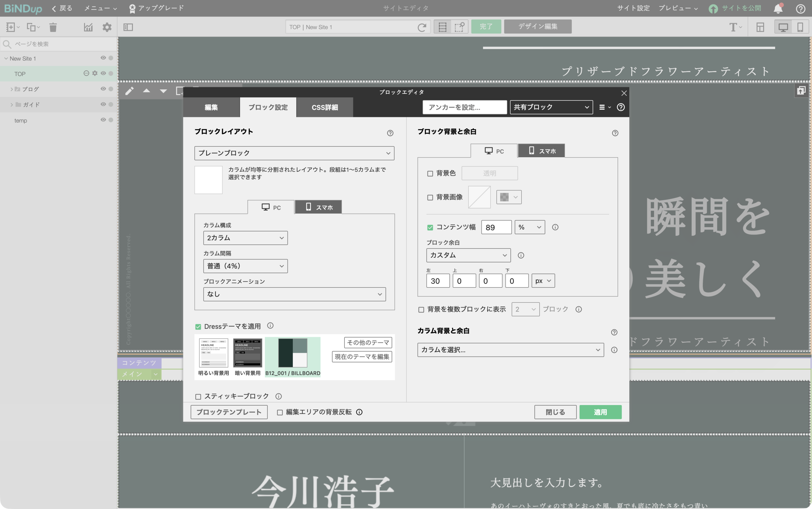Viewport: 812px width, 509px height.
Task: Select the スマホ tab under ブロック背景と余白
Action: tap(541, 151)
